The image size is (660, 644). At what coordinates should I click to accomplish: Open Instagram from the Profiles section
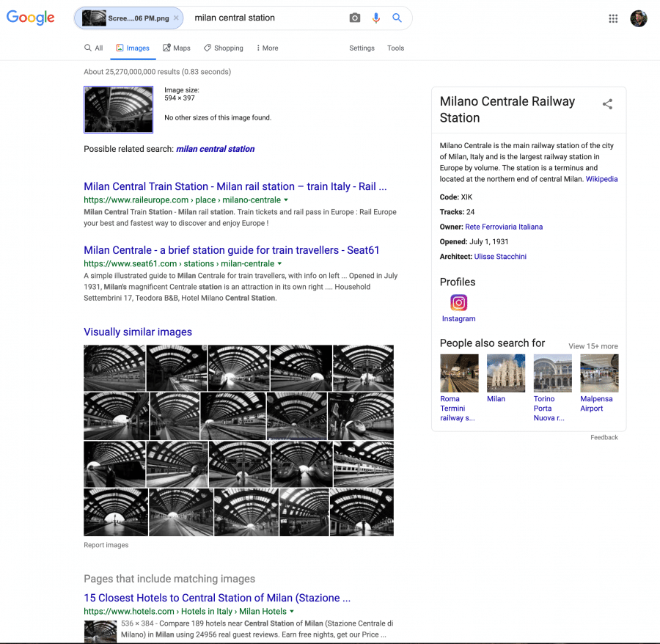[x=458, y=302]
